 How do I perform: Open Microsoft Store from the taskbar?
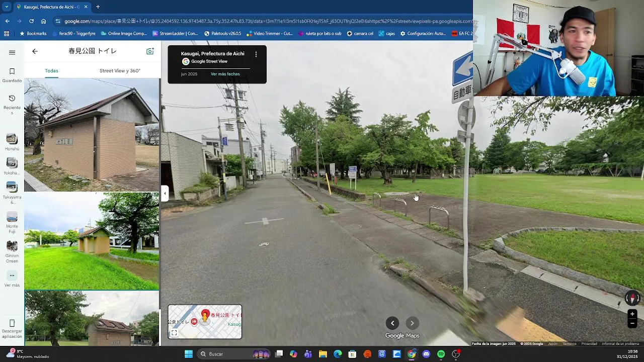352,354
